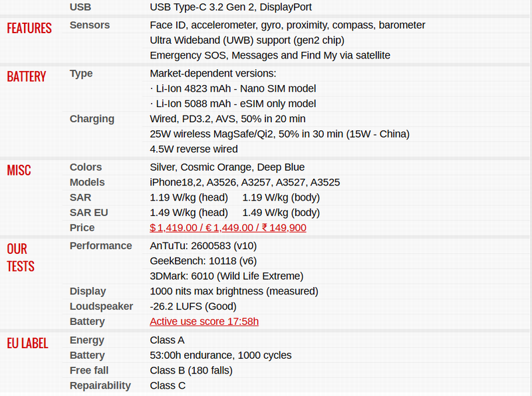532x396 pixels.
Task: Select the Models spec label
Action: 87,182
